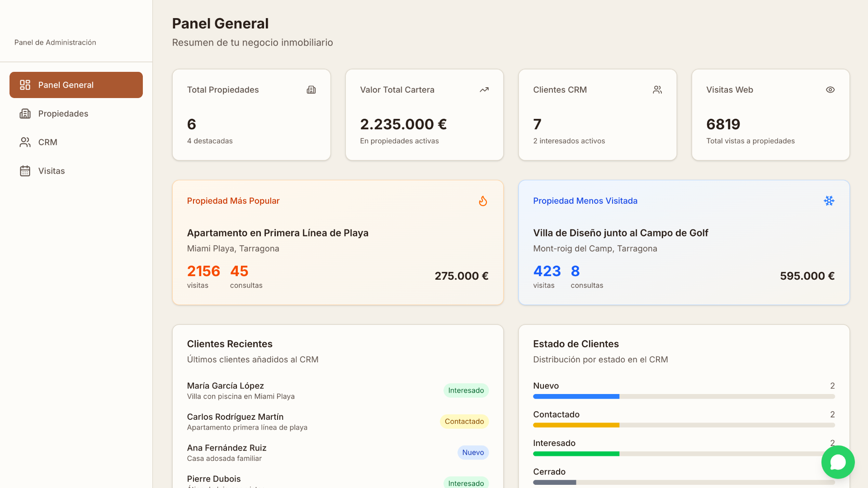Click the blue Nuevo progress bar
This screenshot has height=488, width=868.
coord(576,397)
